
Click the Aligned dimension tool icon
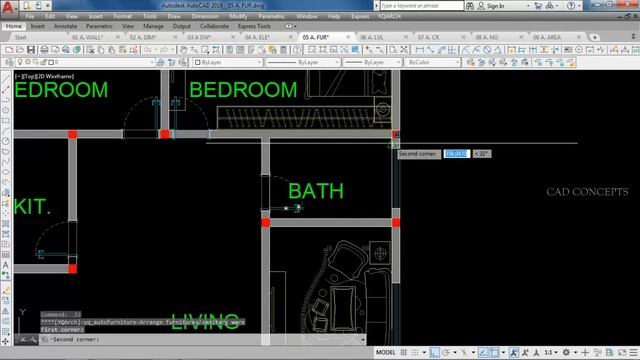[x=430, y=50]
